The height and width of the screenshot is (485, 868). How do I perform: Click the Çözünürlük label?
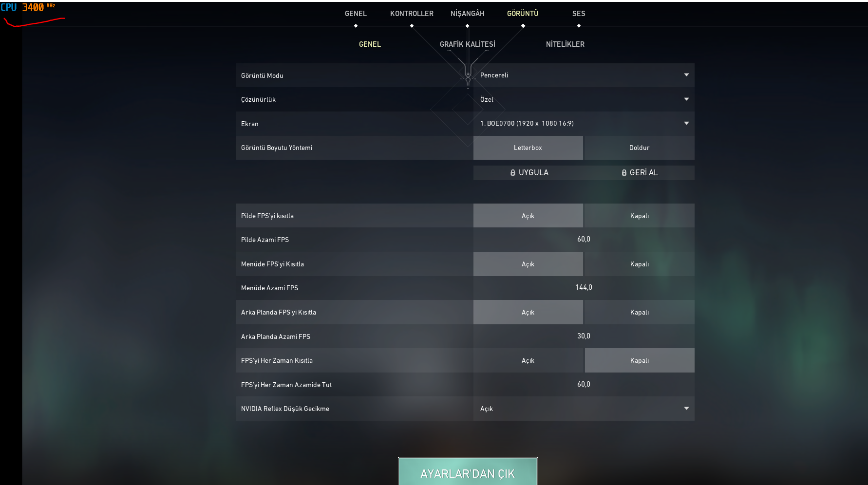click(x=258, y=99)
